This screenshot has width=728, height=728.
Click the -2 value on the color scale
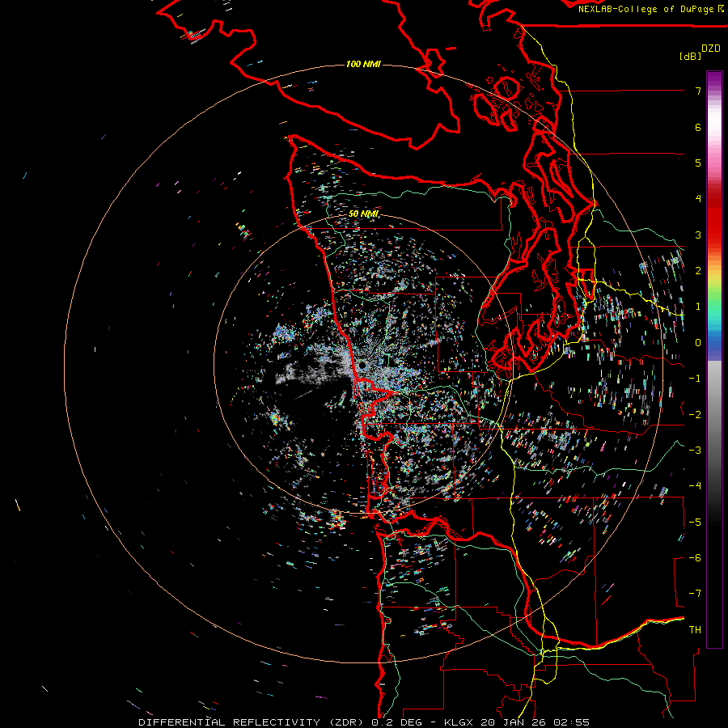tap(695, 415)
